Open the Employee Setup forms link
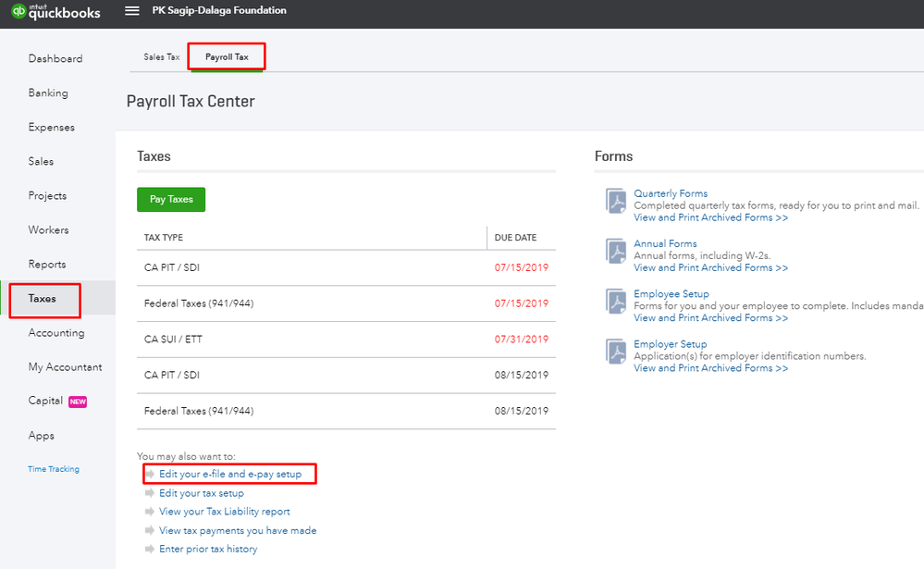 (x=671, y=293)
